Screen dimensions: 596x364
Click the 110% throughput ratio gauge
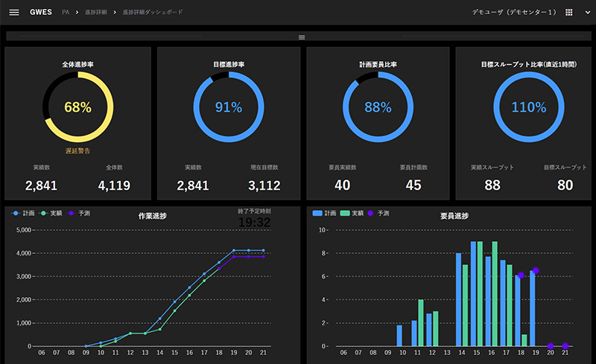(x=529, y=107)
